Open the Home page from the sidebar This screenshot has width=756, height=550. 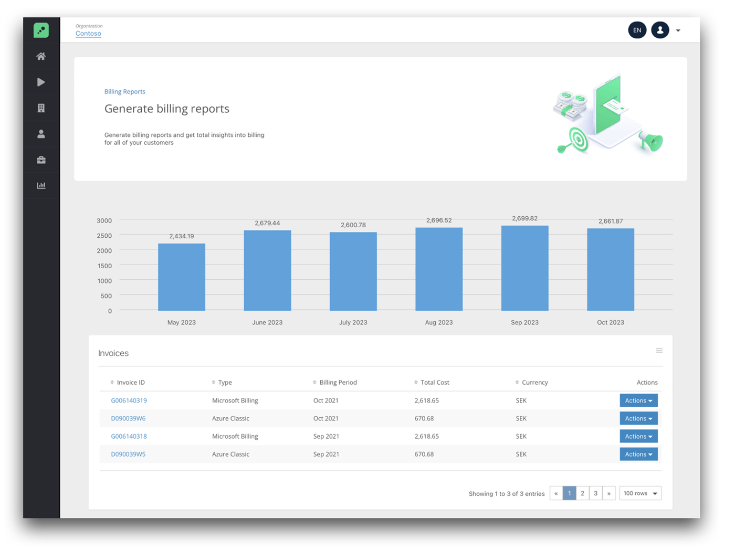[x=41, y=56]
